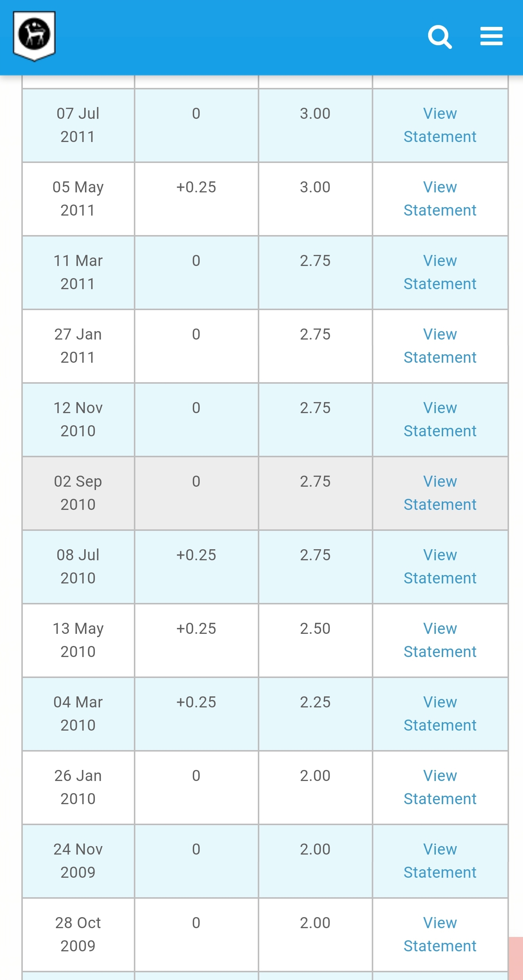This screenshot has height=980, width=523.
Task: Click the 02 Sep 2010 date cell
Action: point(78,493)
